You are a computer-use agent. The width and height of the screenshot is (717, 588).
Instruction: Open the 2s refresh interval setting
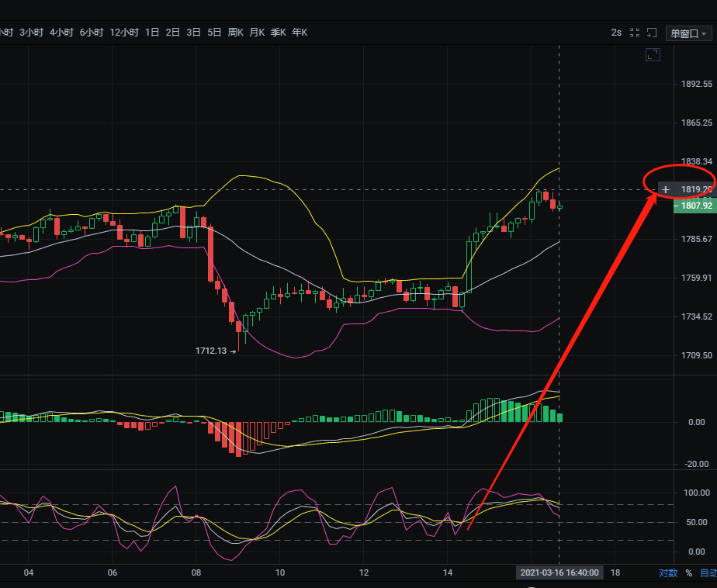(616, 33)
